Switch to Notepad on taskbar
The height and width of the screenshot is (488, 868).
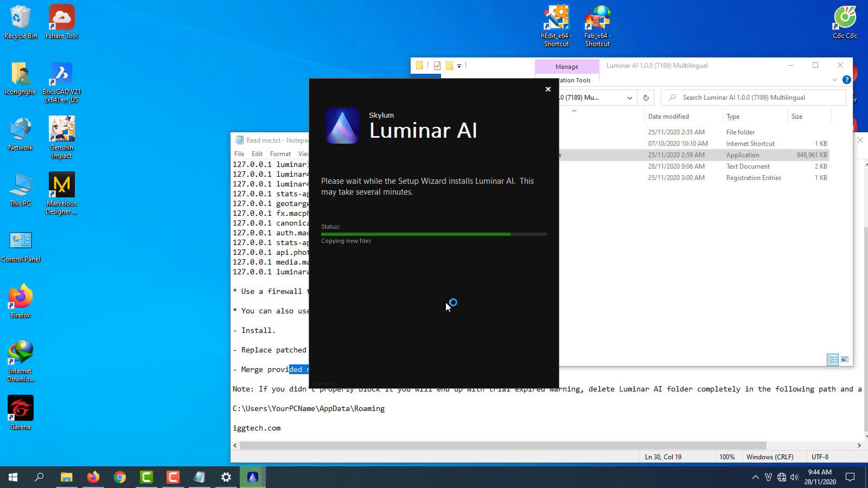(200, 477)
